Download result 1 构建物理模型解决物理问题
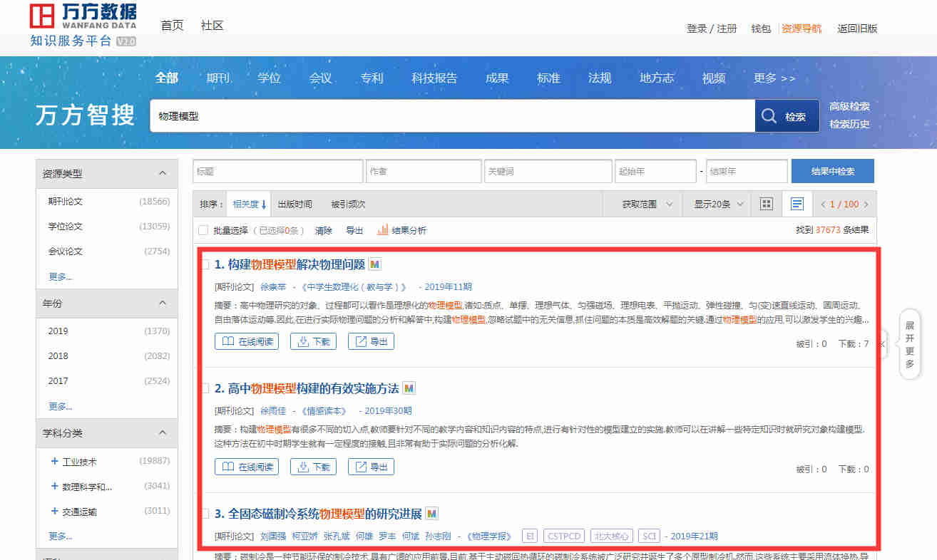Image resolution: width=937 pixels, height=560 pixels. pyautogui.click(x=313, y=341)
